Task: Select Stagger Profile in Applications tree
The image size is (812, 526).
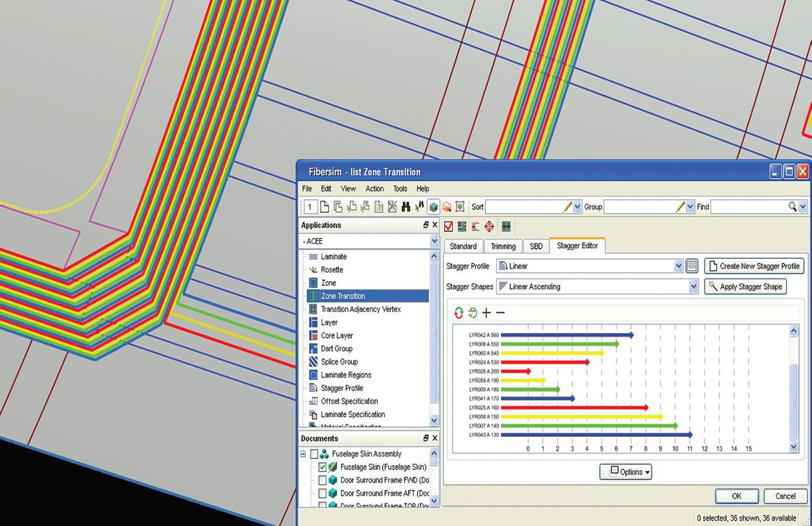Action: (342, 388)
